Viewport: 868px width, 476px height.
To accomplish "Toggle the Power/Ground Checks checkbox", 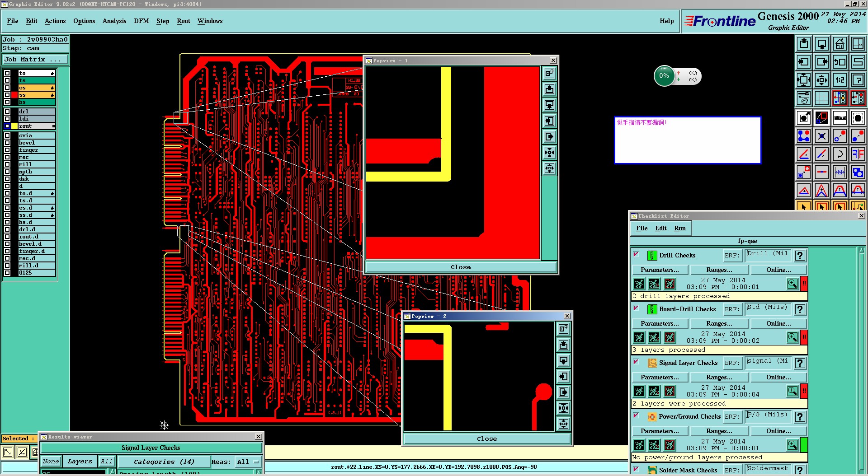I will tap(636, 415).
